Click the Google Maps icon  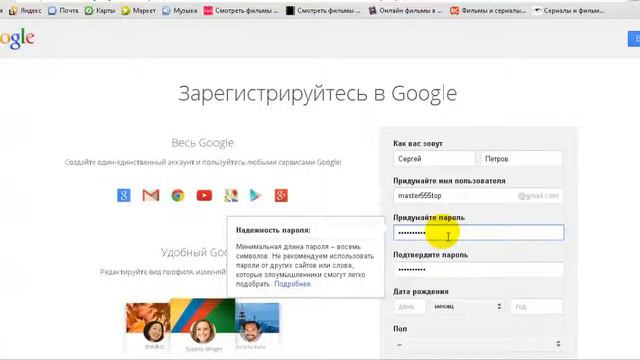(x=231, y=196)
